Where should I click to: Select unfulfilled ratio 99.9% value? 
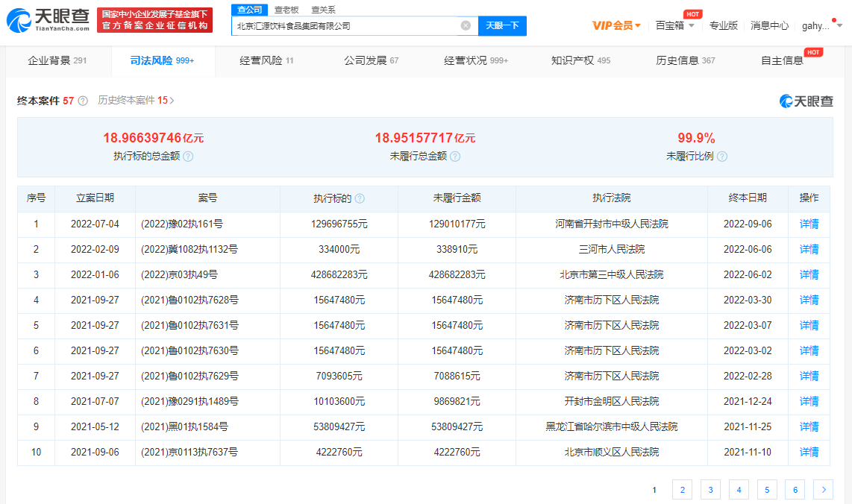(x=696, y=138)
